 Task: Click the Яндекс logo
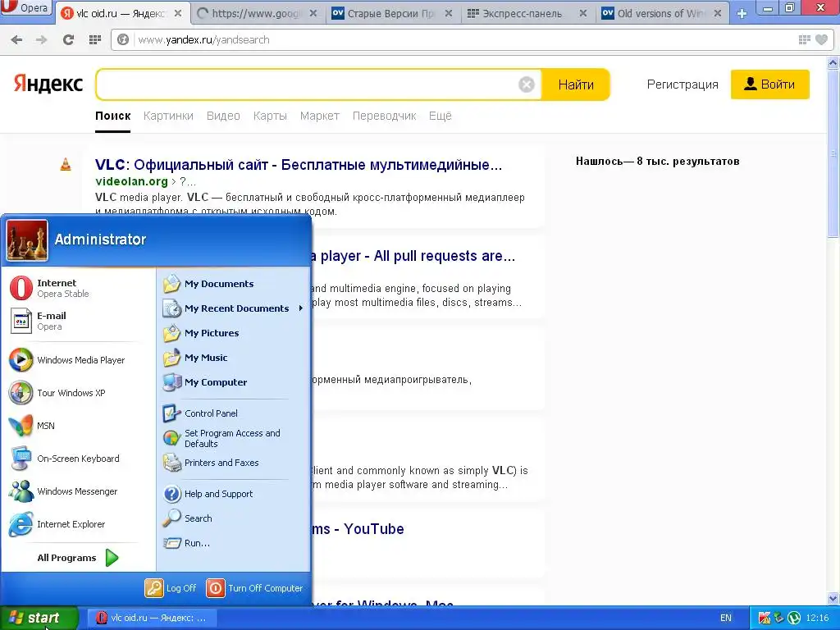tap(48, 84)
